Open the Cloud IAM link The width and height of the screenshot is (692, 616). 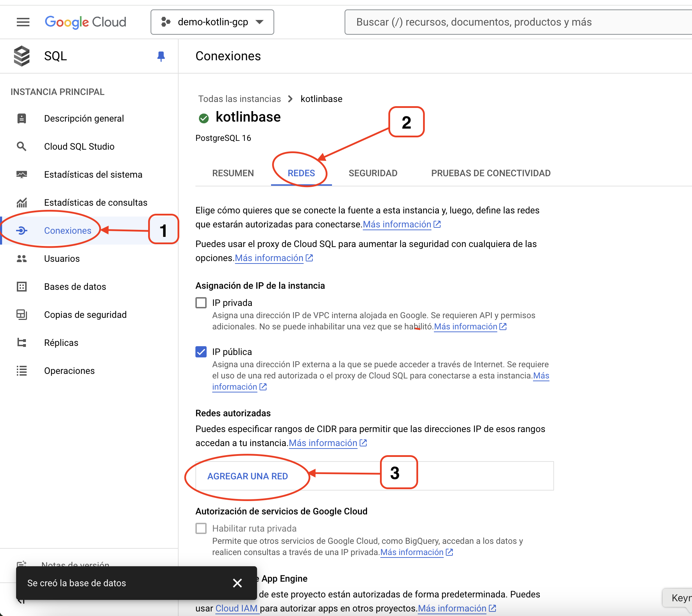236,608
